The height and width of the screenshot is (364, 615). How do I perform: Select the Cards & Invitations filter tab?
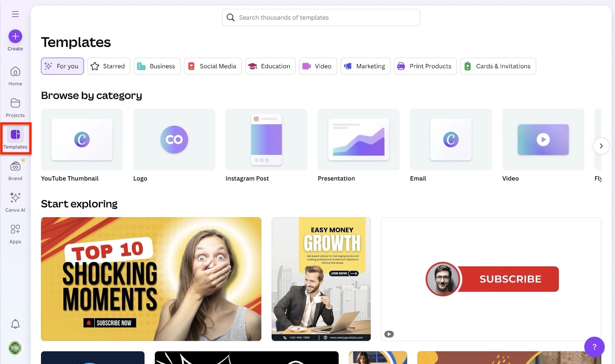click(x=498, y=66)
